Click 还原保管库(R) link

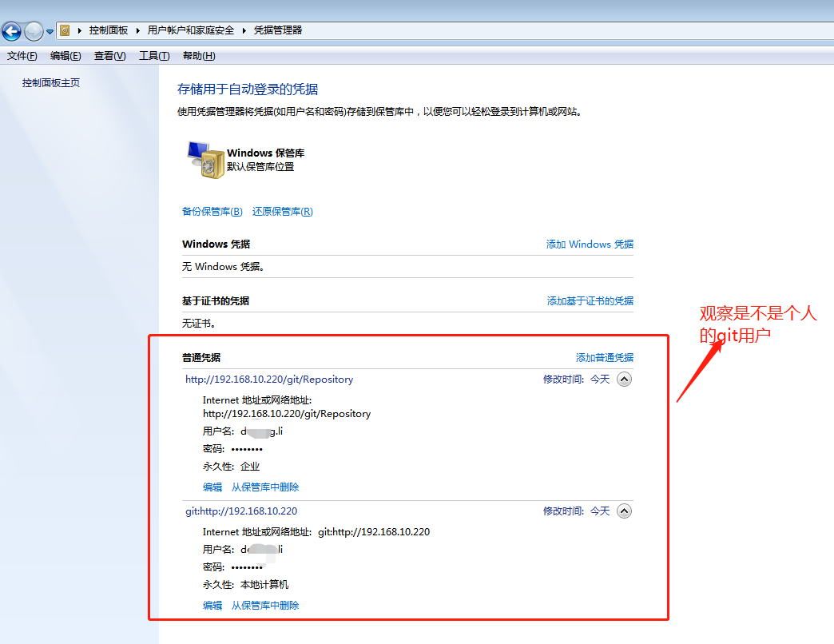pyautogui.click(x=283, y=212)
